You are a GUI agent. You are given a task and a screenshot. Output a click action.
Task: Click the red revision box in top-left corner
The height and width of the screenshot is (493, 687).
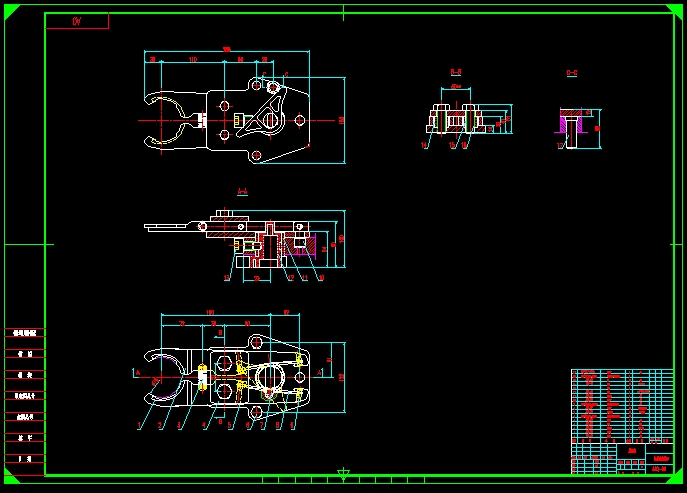[x=77, y=21]
